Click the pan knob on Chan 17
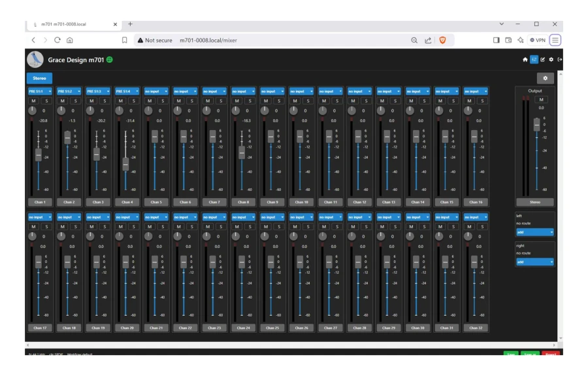588x376 pixels. point(33,237)
